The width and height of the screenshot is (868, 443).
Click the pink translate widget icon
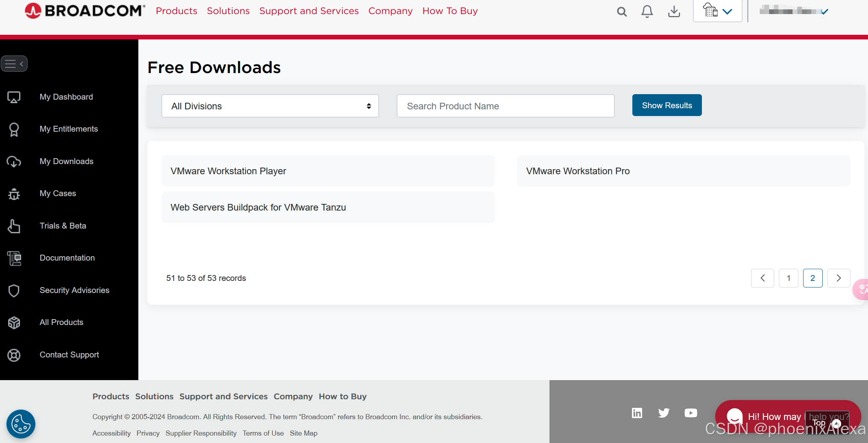[861, 289]
